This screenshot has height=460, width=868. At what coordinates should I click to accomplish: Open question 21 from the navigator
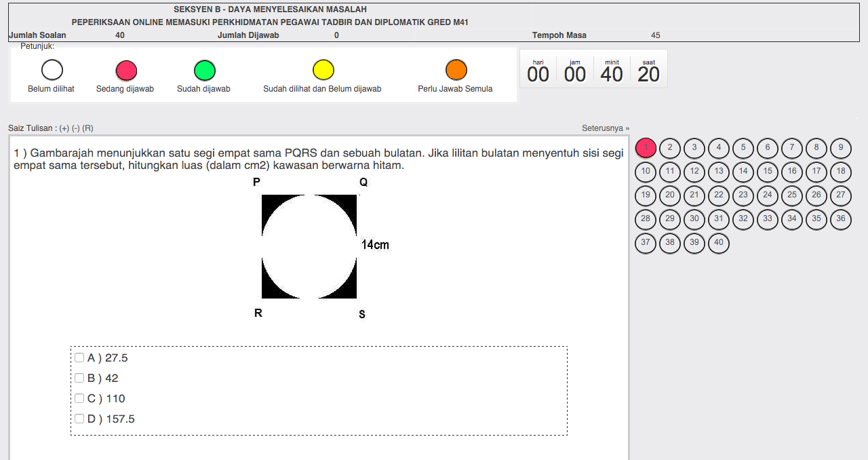point(694,195)
